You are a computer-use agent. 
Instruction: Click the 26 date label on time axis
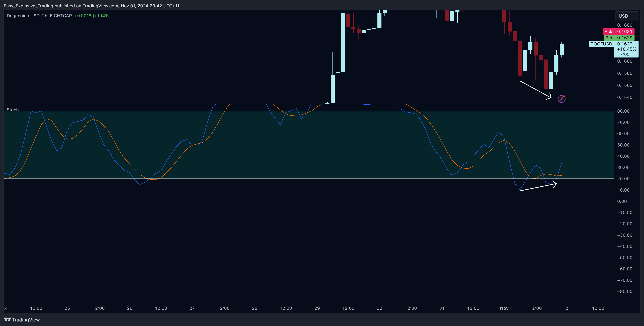(x=130, y=308)
